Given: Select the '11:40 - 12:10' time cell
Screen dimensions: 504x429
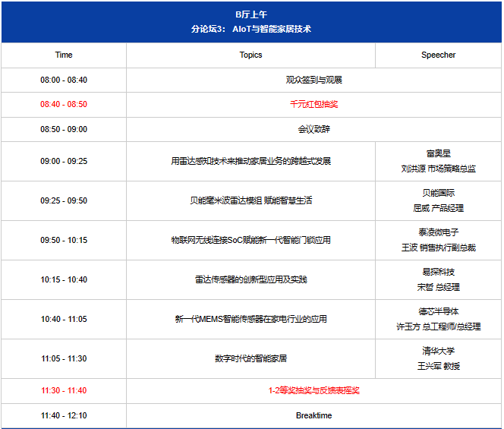Looking at the screenshot, I should tap(64, 416).
